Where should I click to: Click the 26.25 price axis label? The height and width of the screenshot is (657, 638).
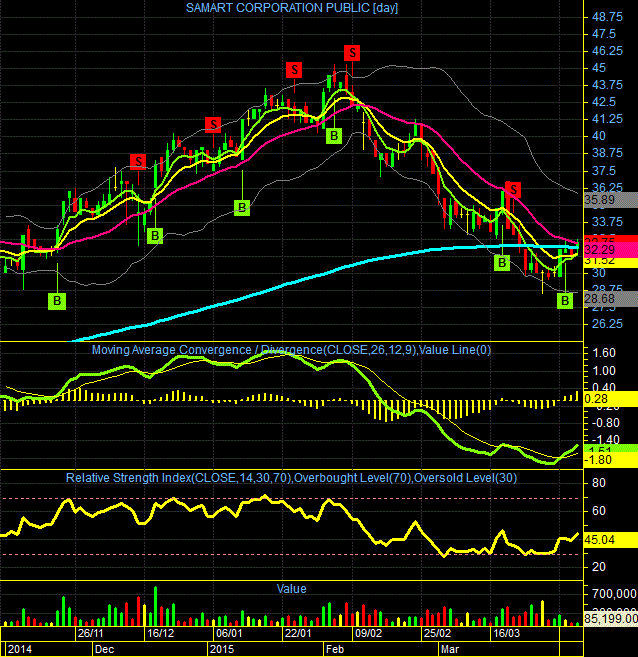(x=607, y=324)
